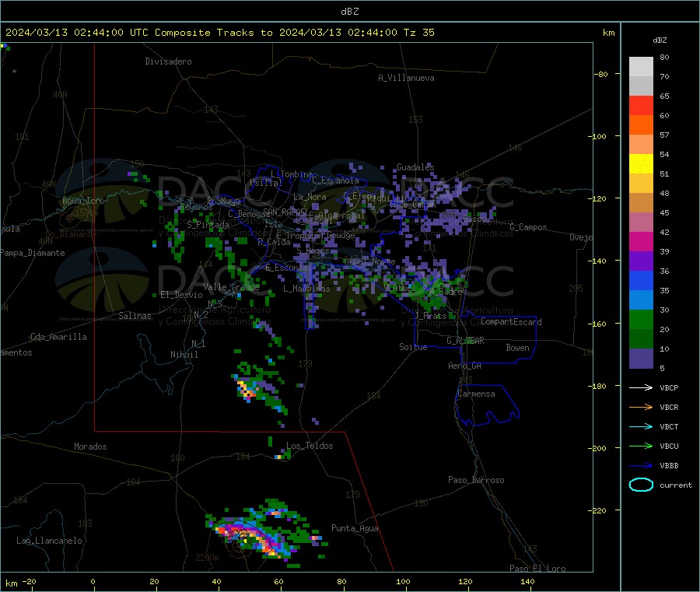Click the VBBB legend label
This screenshot has width=700, height=592.
pyautogui.click(x=669, y=465)
